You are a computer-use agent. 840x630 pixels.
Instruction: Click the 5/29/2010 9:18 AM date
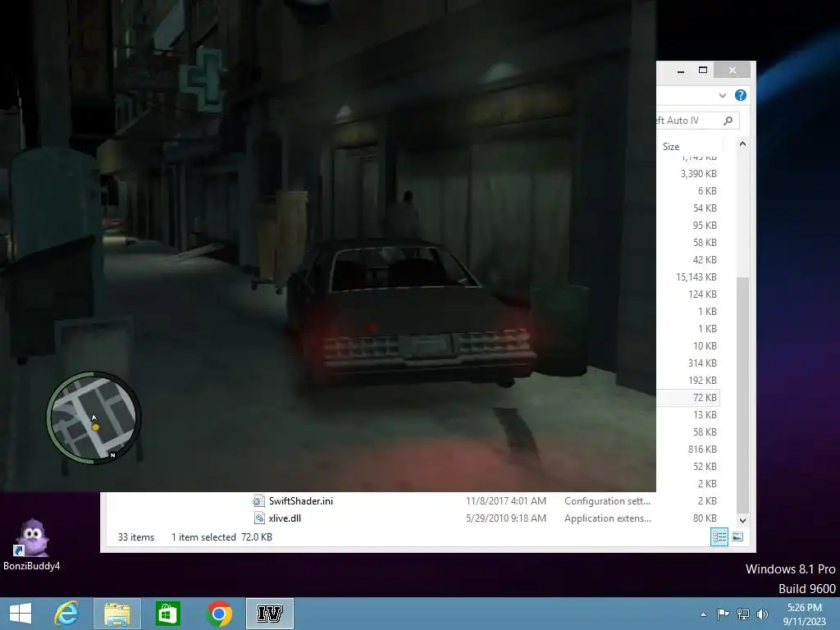(505, 518)
